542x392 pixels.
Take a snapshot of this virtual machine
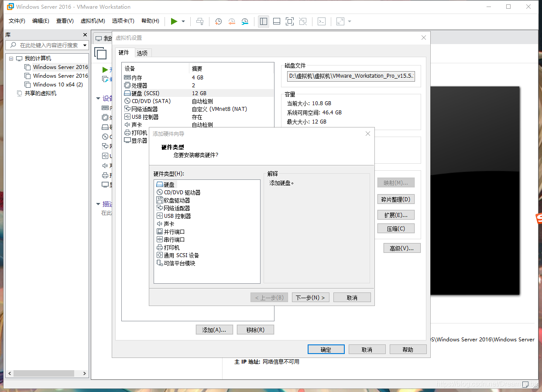pyautogui.click(x=219, y=21)
